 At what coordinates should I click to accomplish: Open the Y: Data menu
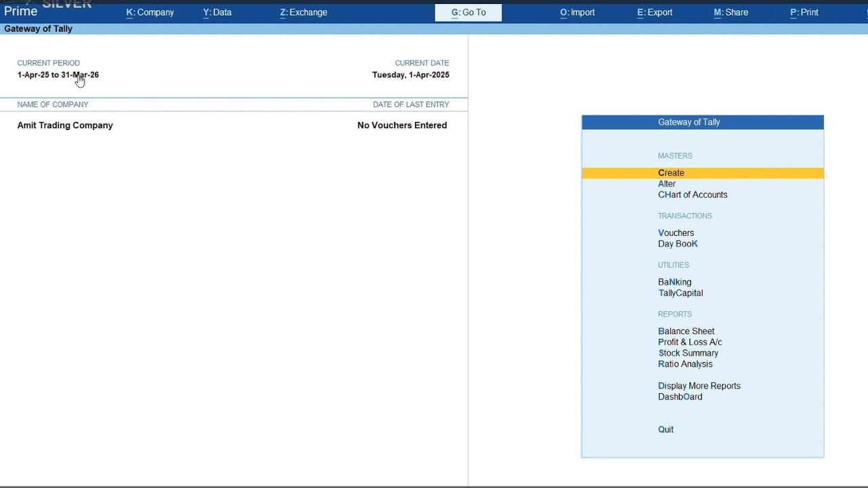217,12
